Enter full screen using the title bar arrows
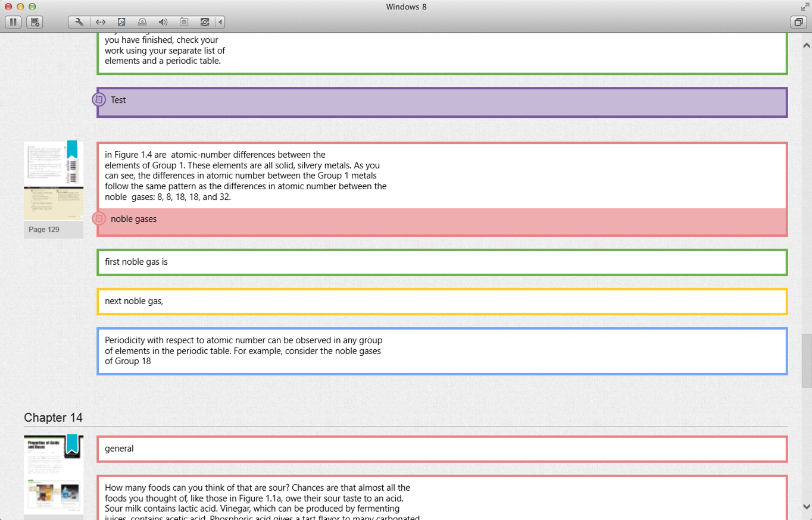812x520 pixels. click(x=805, y=7)
